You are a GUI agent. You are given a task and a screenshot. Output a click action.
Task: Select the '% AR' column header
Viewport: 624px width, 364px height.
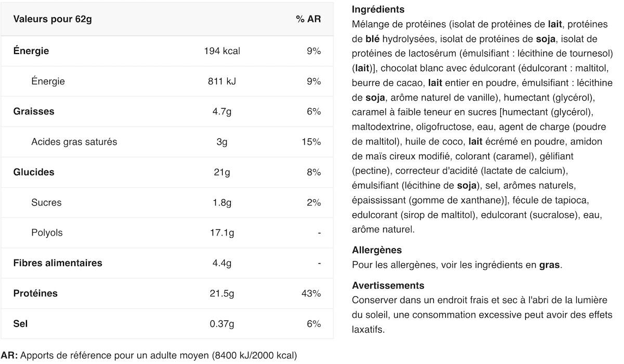pos(308,19)
